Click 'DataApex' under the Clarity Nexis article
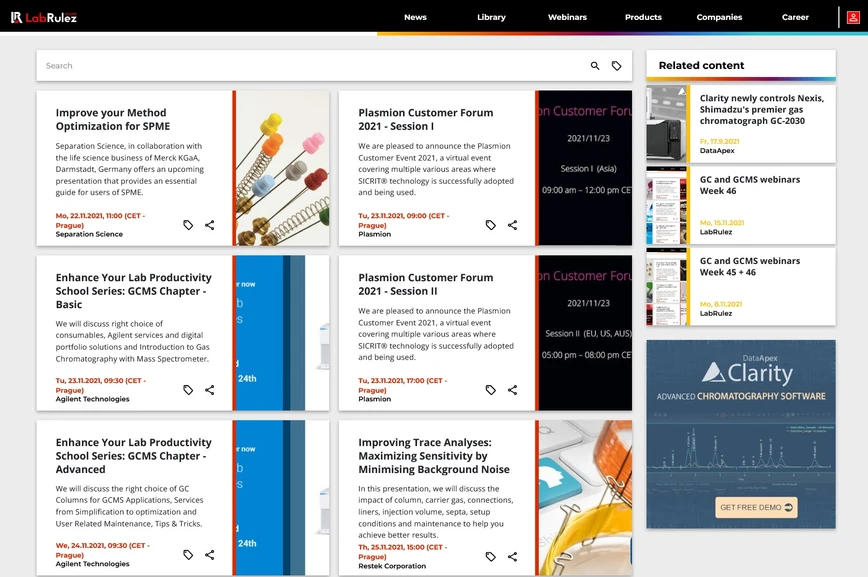 coord(717,151)
